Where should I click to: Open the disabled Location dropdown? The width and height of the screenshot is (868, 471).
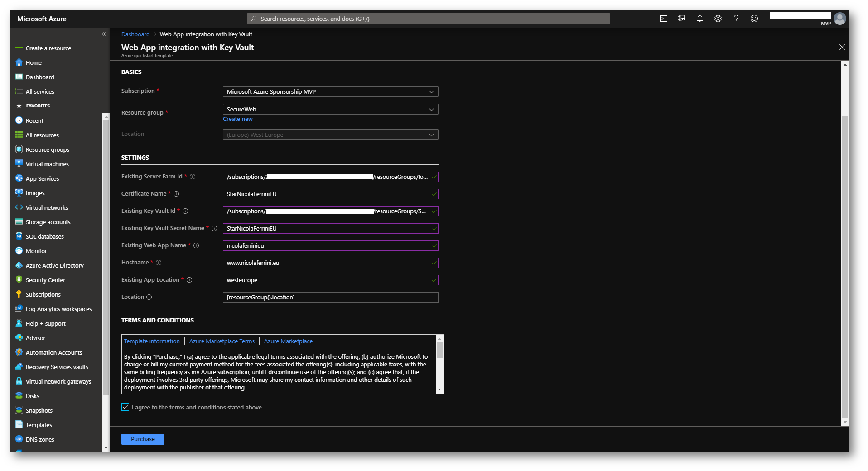330,135
